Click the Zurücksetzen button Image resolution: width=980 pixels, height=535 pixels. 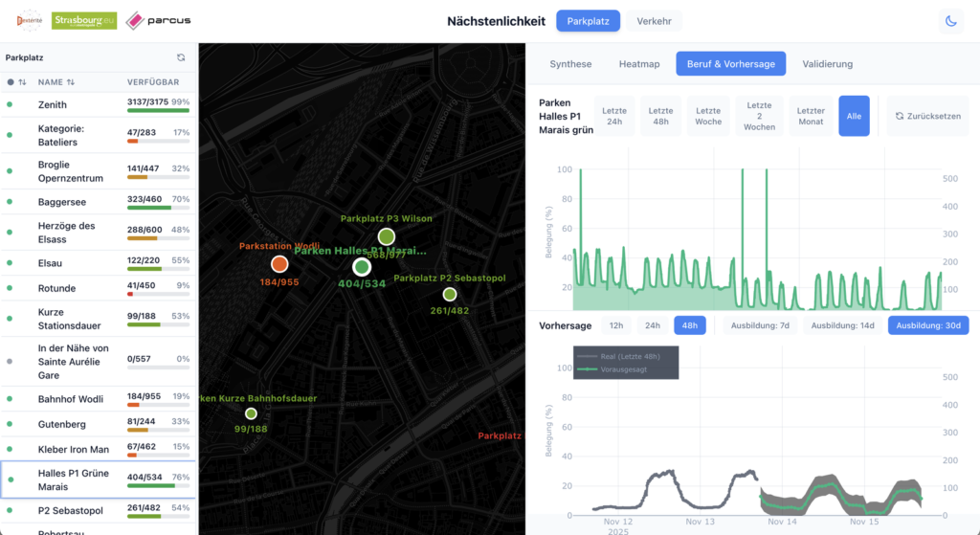click(927, 116)
